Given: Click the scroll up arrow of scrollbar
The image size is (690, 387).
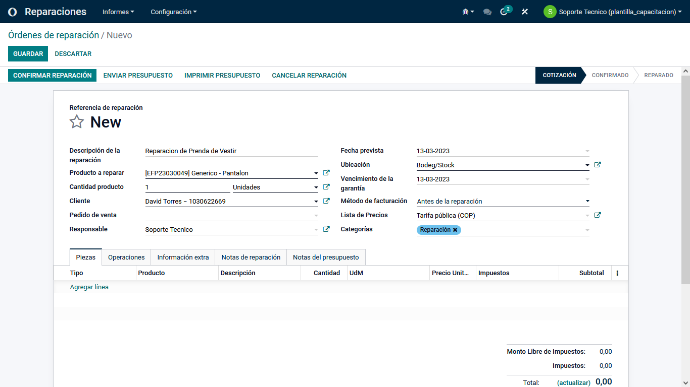Looking at the screenshot, I should (685, 71).
